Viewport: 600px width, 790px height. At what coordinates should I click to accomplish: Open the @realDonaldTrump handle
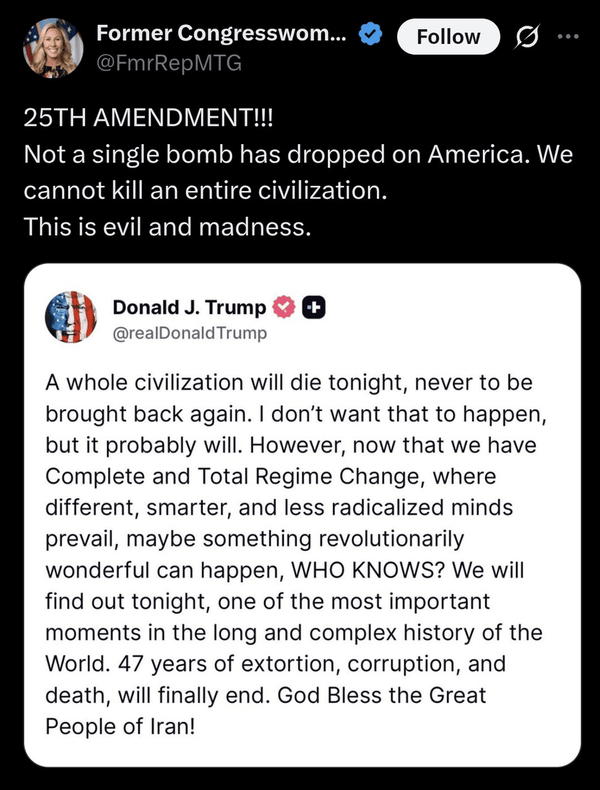point(190,334)
